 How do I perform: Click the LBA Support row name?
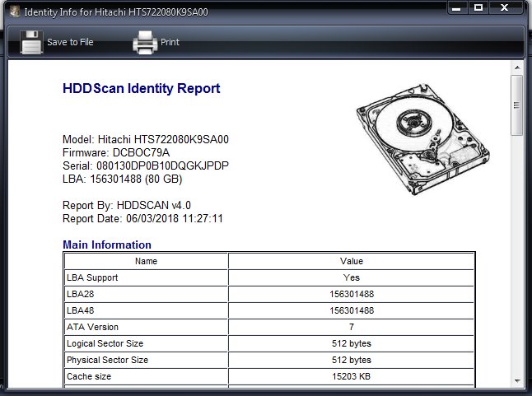click(x=92, y=277)
